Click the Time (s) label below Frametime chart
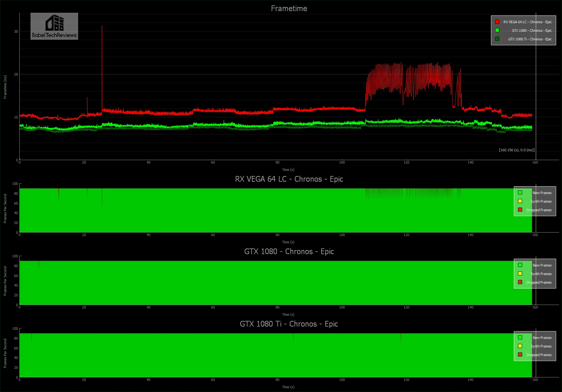This screenshot has width=562, height=392. click(x=288, y=170)
